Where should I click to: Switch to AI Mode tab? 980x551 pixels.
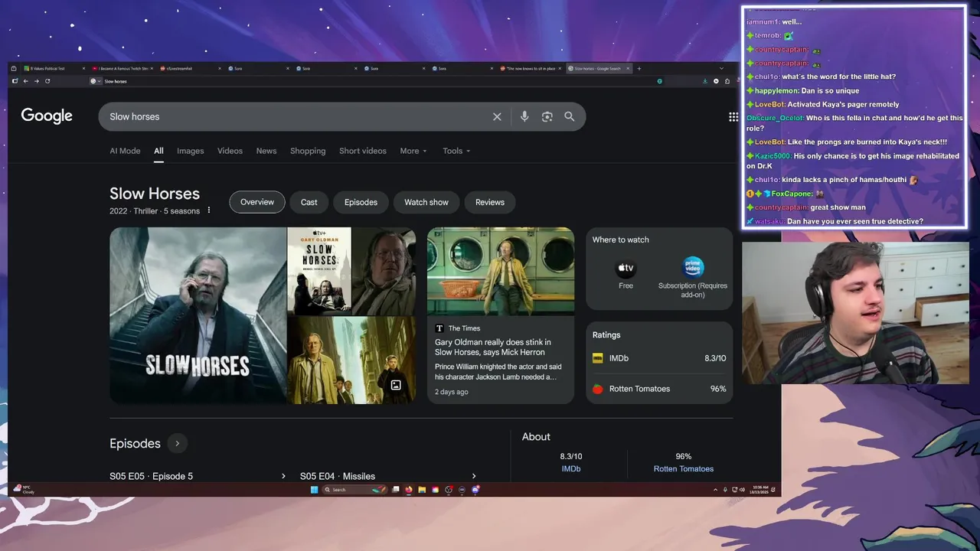pos(125,151)
